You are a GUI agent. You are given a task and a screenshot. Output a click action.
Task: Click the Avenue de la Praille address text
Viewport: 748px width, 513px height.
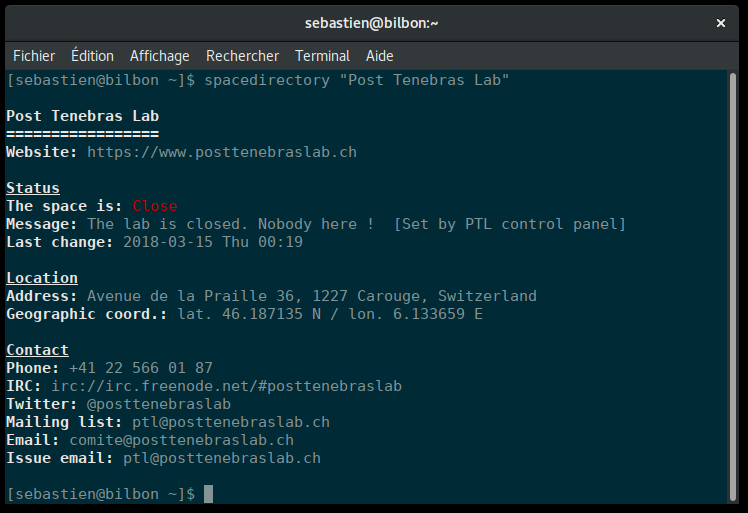(311, 296)
